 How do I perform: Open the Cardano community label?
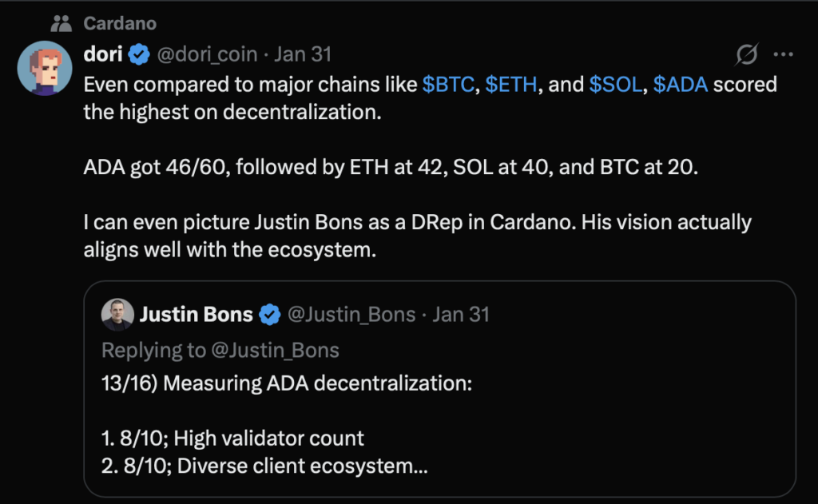120,23
